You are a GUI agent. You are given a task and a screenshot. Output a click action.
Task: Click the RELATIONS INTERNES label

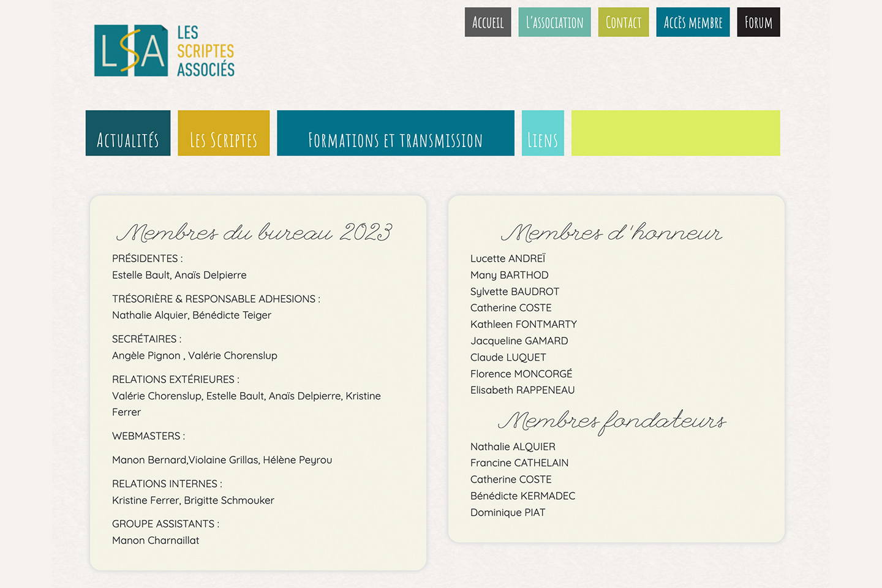coord(167,484)
